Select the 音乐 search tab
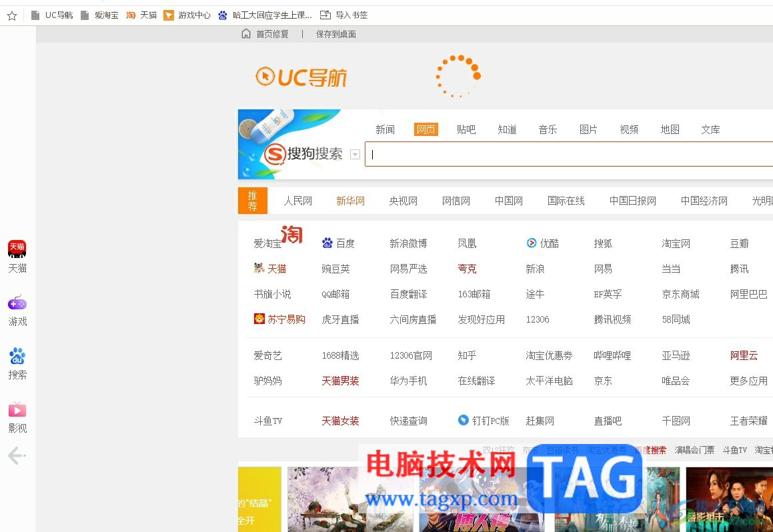 pyautogui.click(x=548, y=129)
